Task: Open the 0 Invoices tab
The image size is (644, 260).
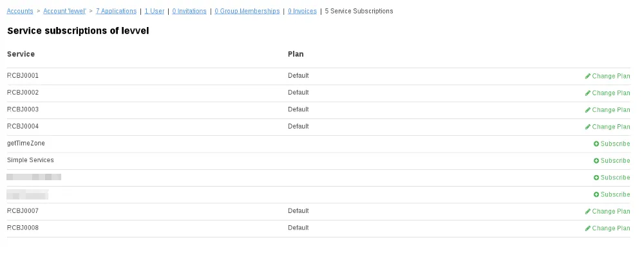Action: tap(302, 11)
